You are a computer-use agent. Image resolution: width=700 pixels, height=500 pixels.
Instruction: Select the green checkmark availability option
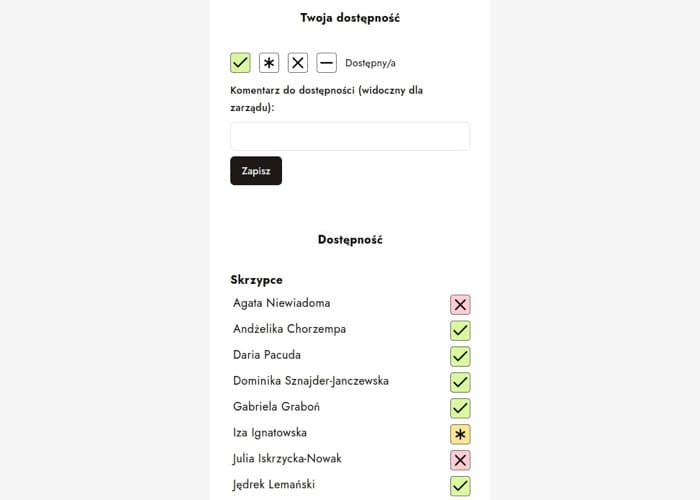pos(240,63)
